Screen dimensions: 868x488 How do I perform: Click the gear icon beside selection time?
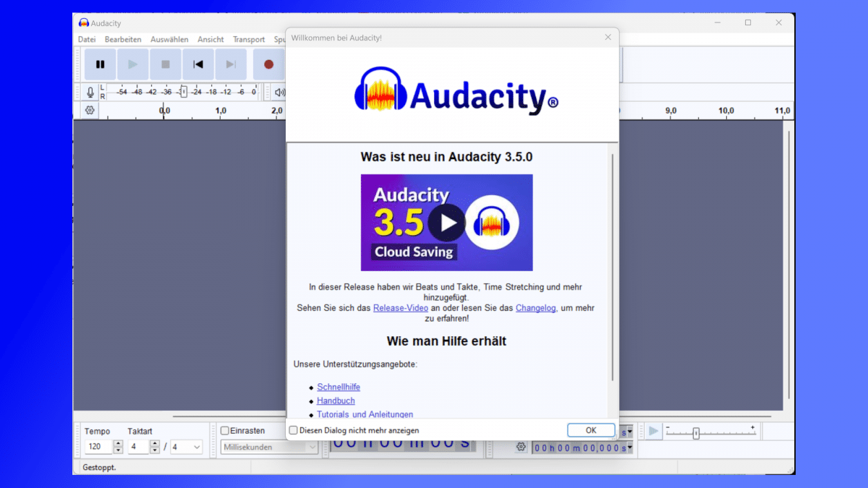(521, 448)
